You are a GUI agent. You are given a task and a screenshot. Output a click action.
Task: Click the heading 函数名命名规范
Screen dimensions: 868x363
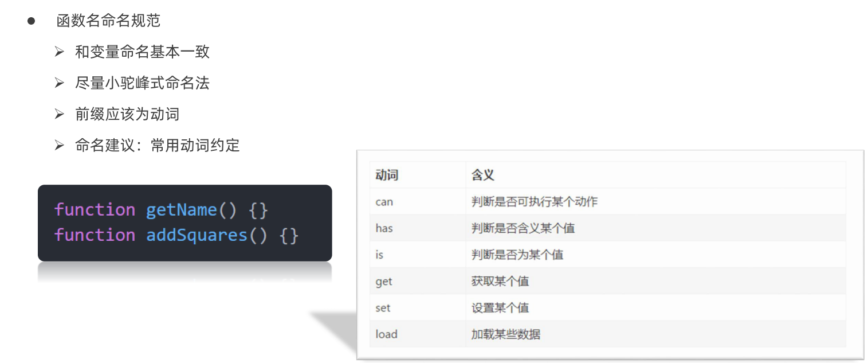108,21
